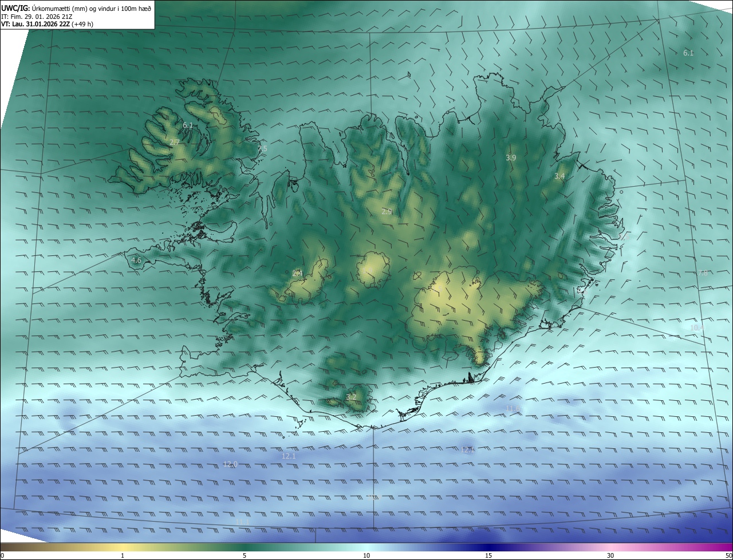Pick the dark navy segment of the colour bar

(490, 547)
